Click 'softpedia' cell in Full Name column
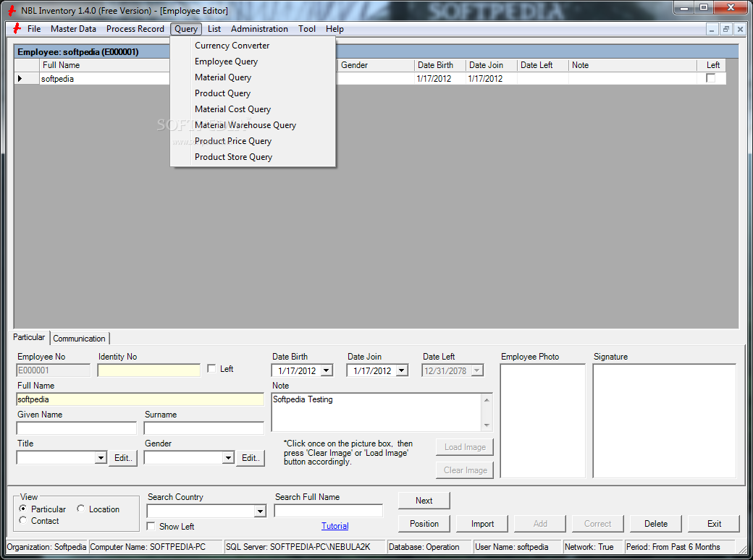 pyautogui.click(x=105, y=79)
